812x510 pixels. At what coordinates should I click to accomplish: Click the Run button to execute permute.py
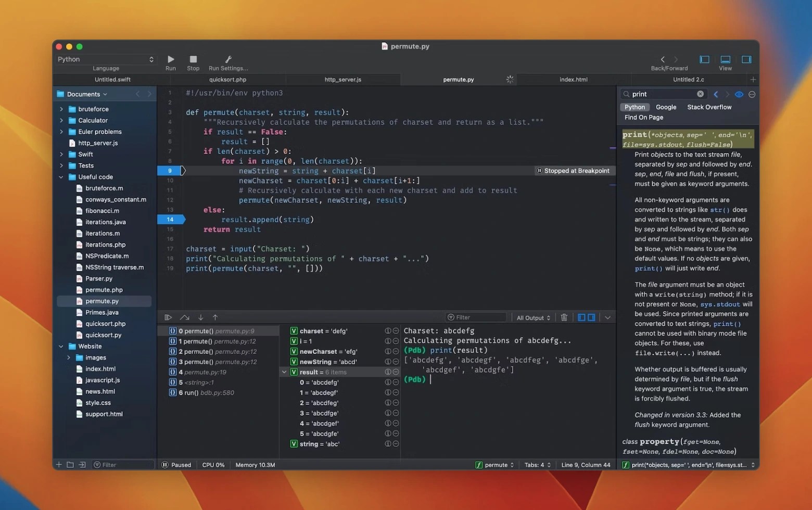point(170,59)
